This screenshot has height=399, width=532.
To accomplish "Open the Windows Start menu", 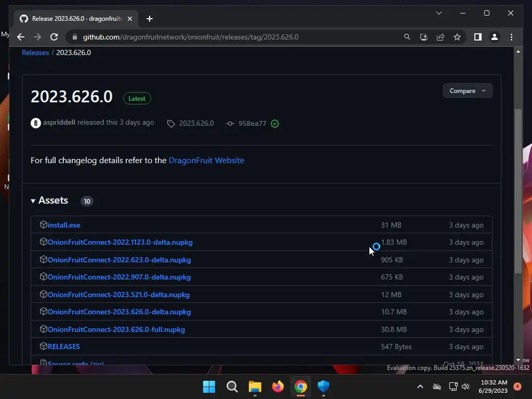I will tap(209, 387).
